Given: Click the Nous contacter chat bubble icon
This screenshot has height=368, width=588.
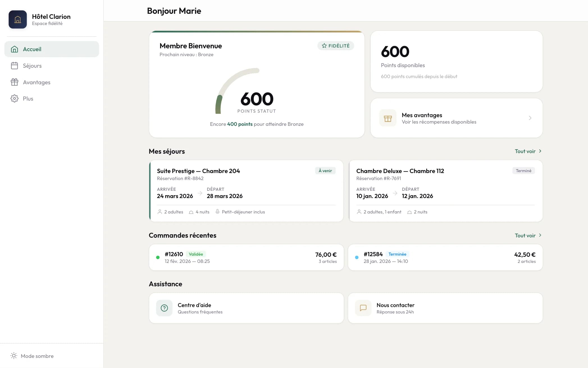Looking at the screenshot, I should click(363, 308).
